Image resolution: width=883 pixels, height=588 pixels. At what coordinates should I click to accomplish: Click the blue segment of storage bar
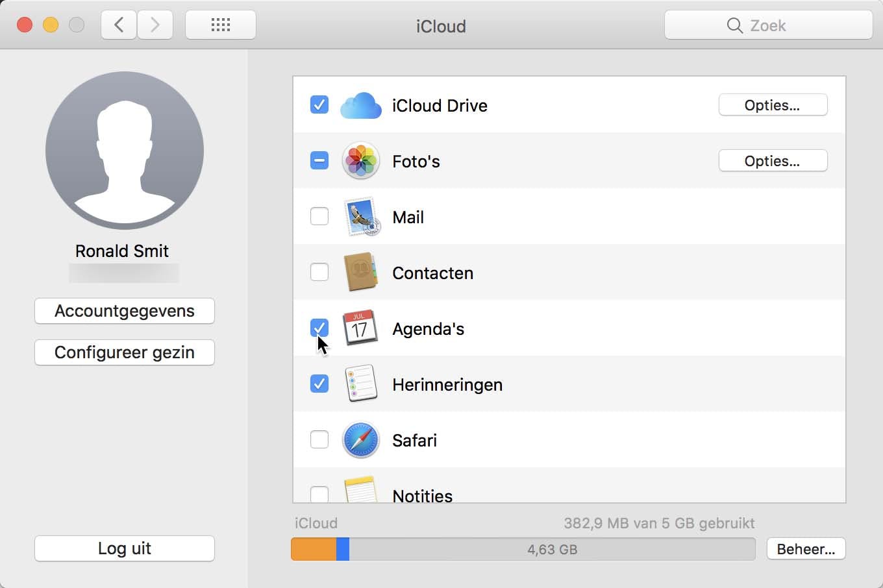point(343,549)
